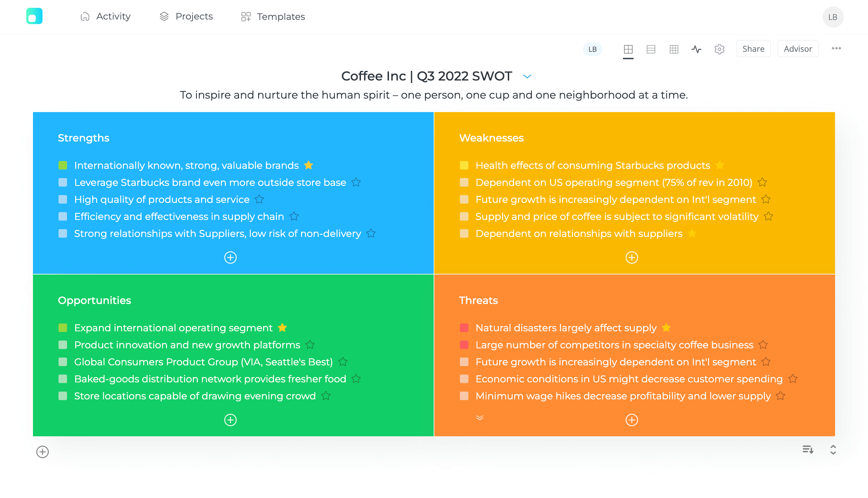
Task: Select the Share button icon
Action: click(753, 48)
